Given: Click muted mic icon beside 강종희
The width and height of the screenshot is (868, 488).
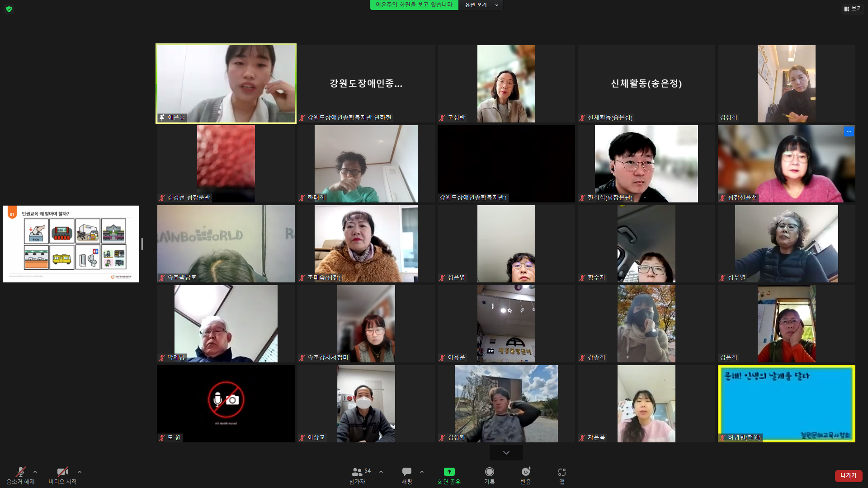Looking at the screenshot, I should tap(582, 358).
